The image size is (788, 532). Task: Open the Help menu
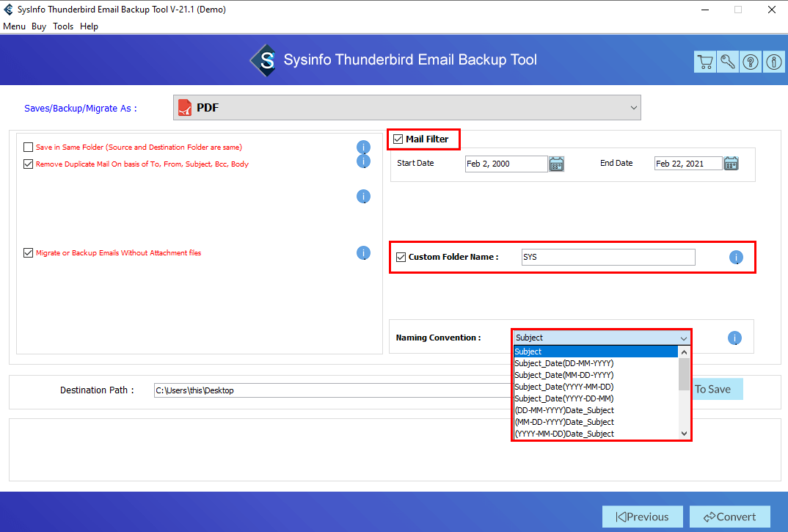coord(89,26)
